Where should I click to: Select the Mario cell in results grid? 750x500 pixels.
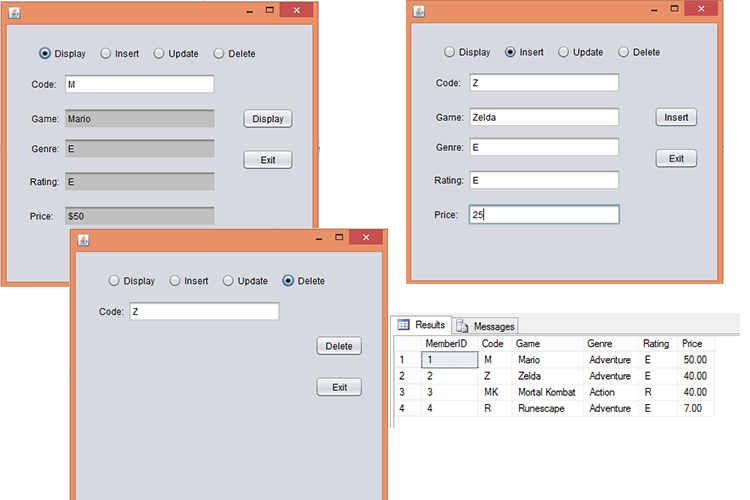(547, 360)
